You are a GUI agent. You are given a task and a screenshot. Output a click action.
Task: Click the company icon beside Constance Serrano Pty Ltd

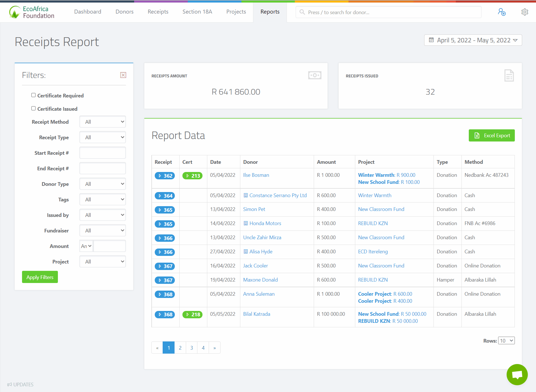pyautogui.click(x=246, y=195)
